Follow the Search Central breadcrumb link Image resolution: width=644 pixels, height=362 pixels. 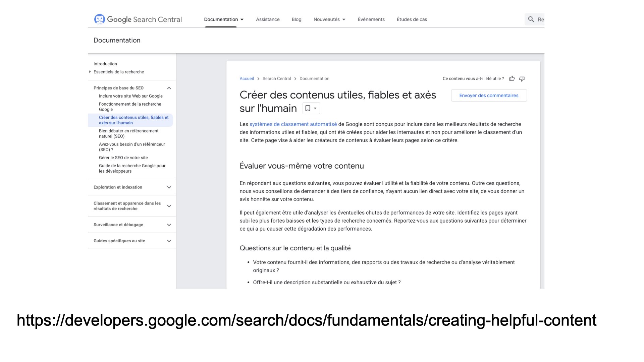click(x=277, y=78)
